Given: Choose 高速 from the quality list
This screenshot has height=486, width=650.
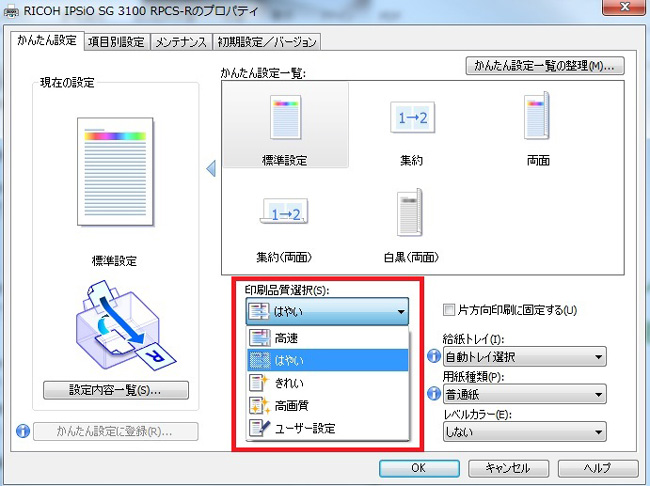Looking at the screenshot, I should coord(327,338).
